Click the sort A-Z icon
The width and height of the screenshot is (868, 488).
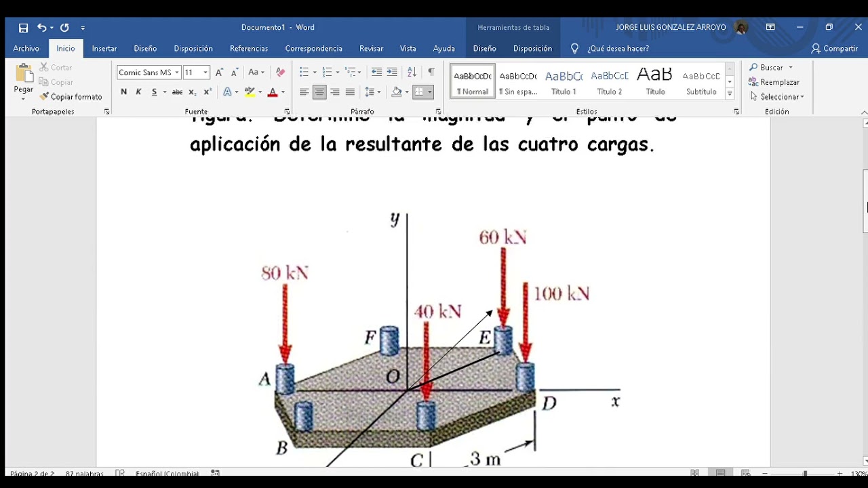pos(412,73)
